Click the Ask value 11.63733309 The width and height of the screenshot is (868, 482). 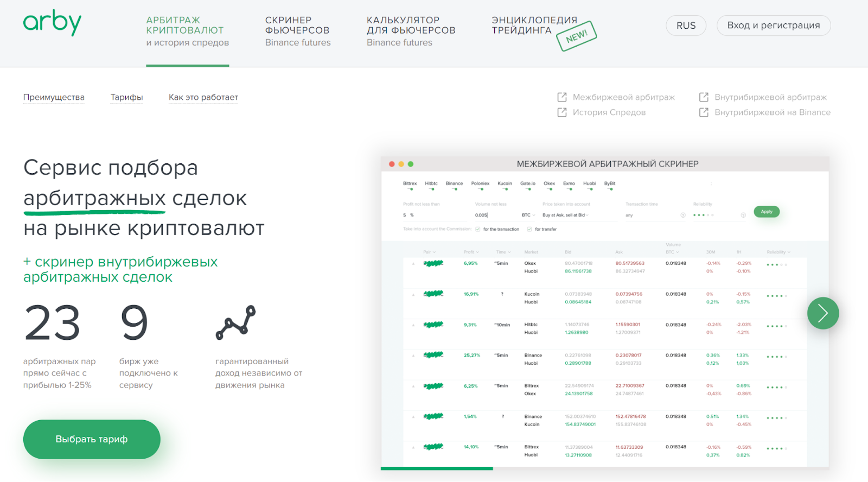pyautogui.click(x=629, y=447)
